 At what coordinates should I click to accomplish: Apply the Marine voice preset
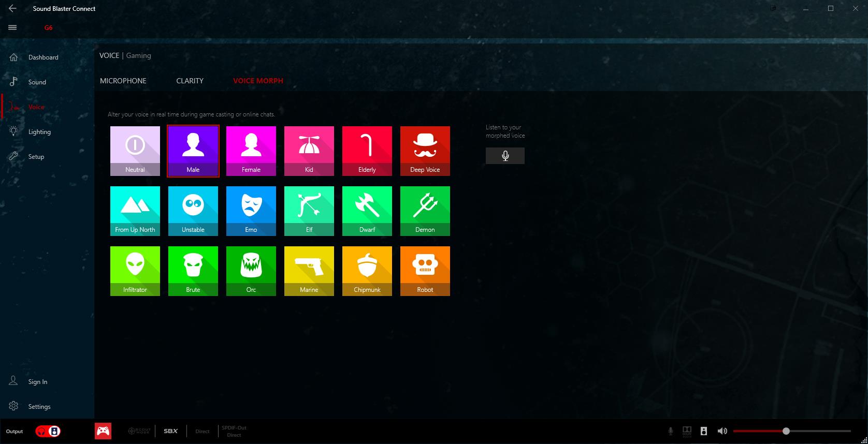point(309,271)
